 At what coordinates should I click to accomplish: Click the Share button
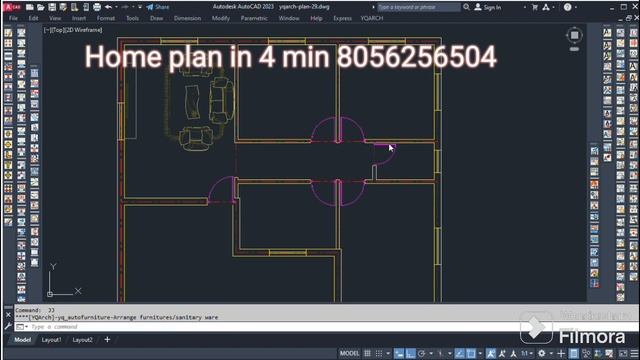click(x=158, y=7)
